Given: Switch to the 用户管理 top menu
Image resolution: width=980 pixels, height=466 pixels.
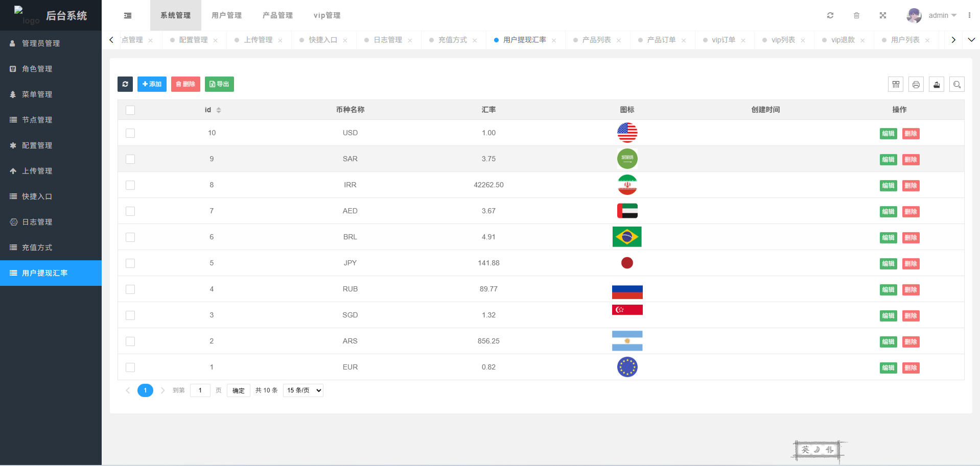Looking at the screenshot, I should [226, 15].
